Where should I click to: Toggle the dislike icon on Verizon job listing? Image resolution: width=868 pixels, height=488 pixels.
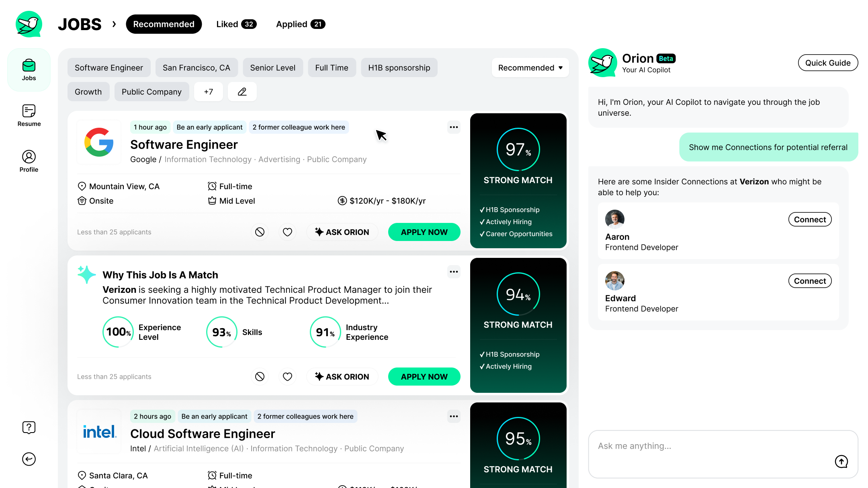pos(259,377)
